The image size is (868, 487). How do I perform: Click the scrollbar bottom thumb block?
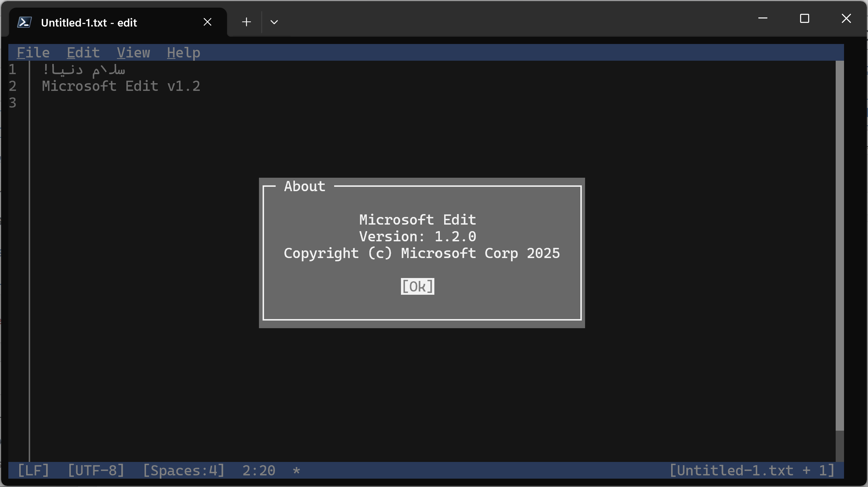[840, 446]
